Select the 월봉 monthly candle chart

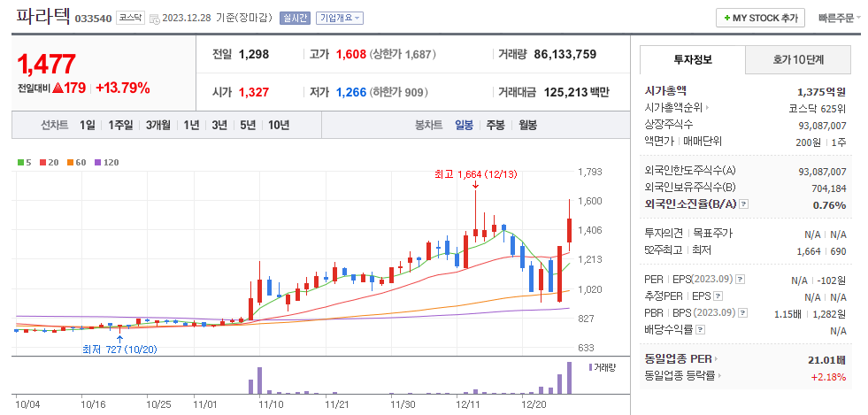click(527, 125)
